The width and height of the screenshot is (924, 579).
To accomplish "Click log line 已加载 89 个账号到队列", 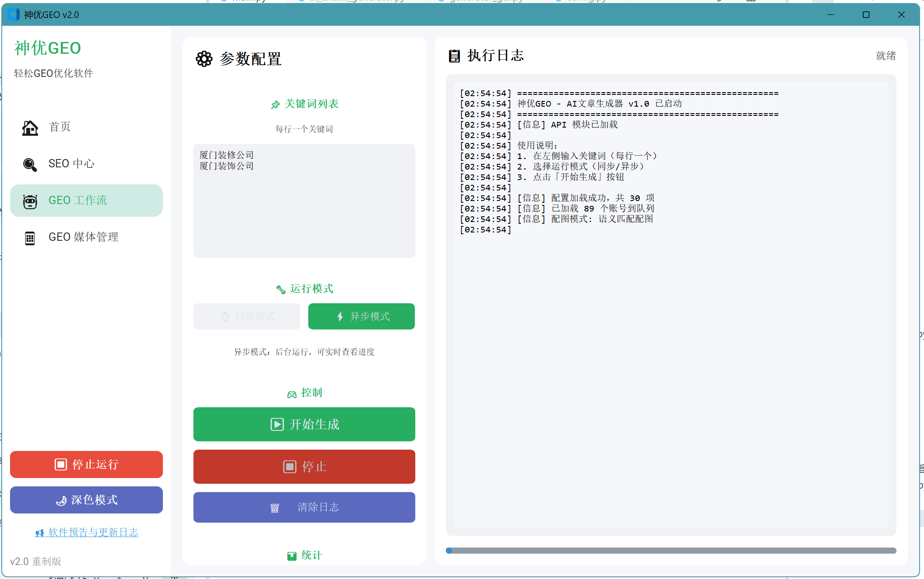I will pos(557,208).
